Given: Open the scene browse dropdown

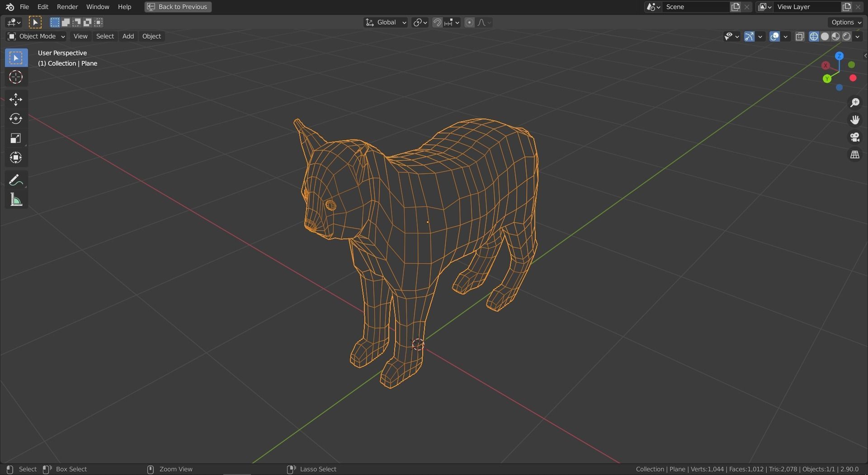Looking at the screenshot, I should click(653, 7).
